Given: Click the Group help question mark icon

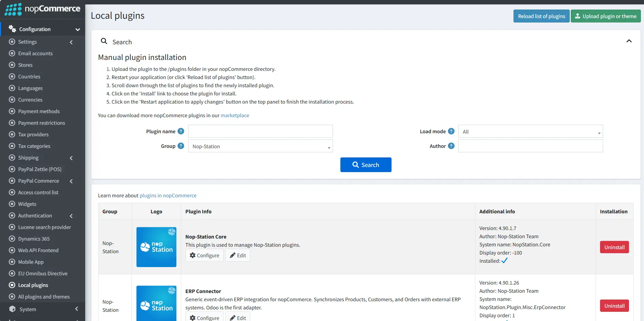Looking at the screenshot, I should click(x=181, y=146).
